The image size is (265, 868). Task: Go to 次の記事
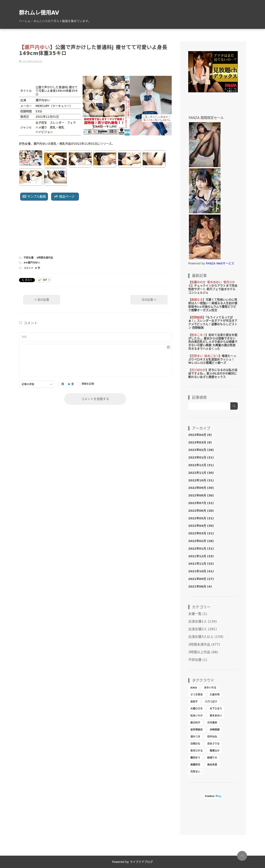click(x=149, y=300)
